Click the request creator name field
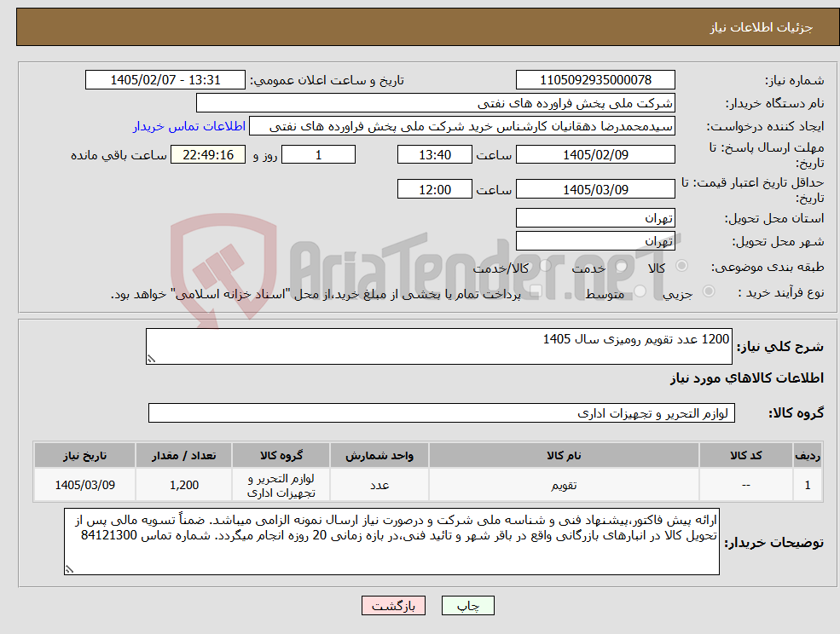Image resolution: width=840 pixels, height=634 pixels. coord(461,126)
